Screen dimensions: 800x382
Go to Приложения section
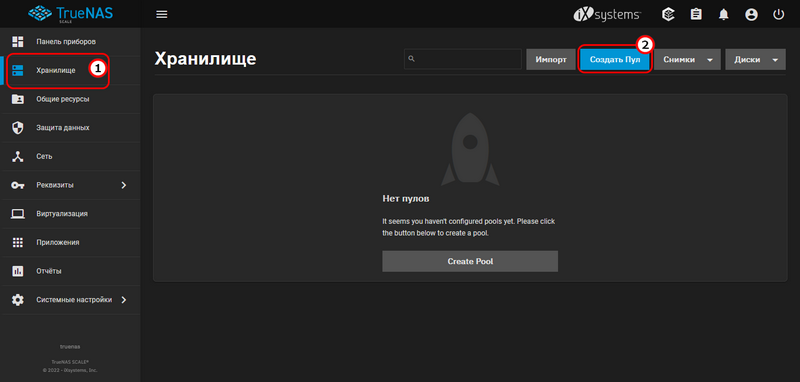point(70,242)
